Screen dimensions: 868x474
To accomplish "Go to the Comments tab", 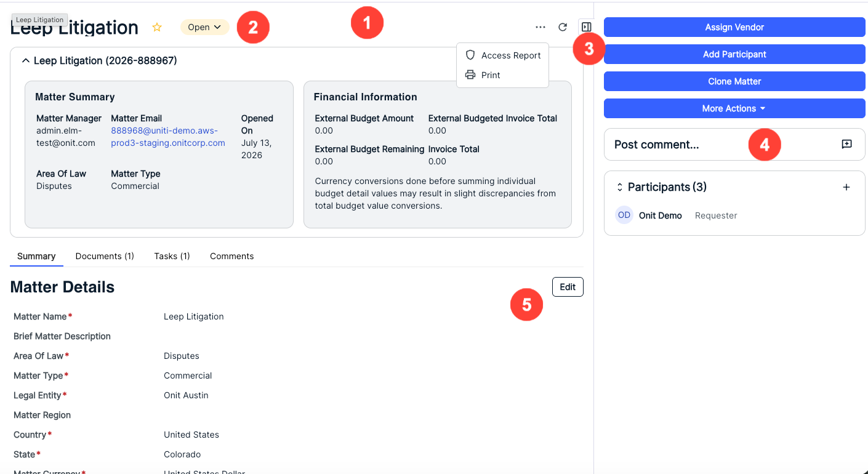I will (x=231, y=256).
